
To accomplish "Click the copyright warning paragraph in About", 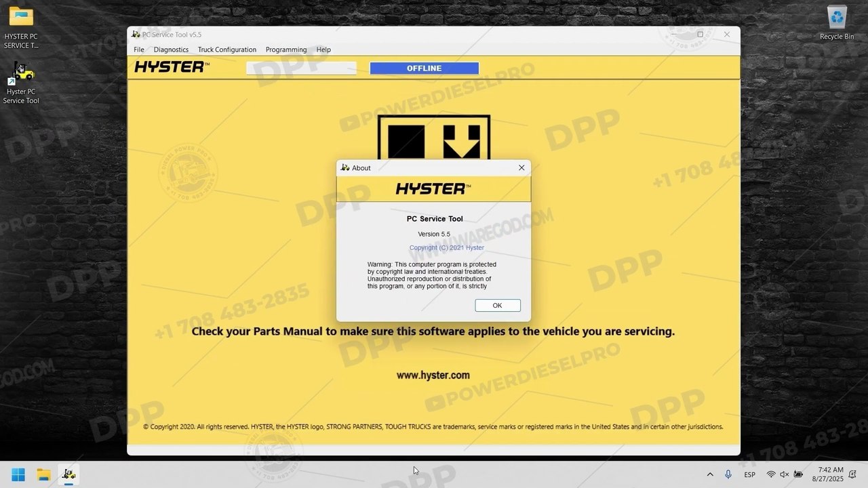I will pos(432,275).
